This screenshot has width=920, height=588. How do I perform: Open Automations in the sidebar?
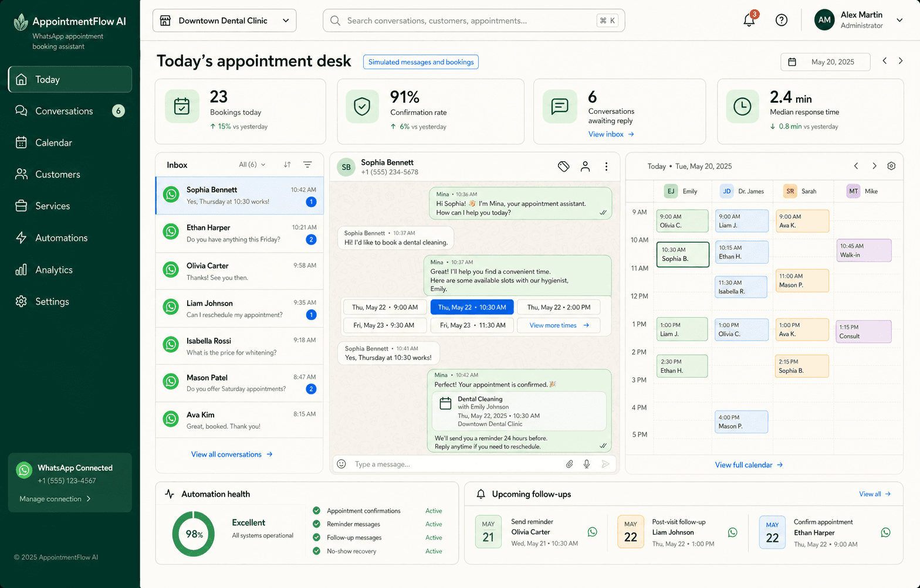tap(70, 237)
